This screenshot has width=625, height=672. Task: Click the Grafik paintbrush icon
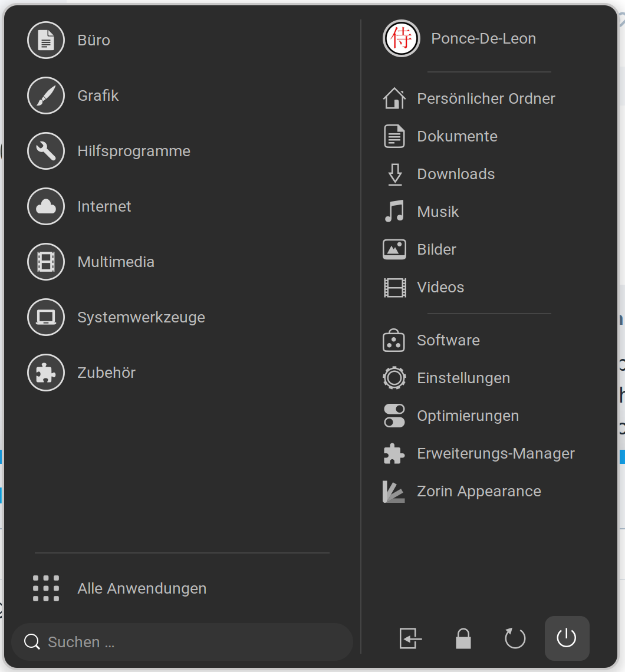tap(46, 95)
